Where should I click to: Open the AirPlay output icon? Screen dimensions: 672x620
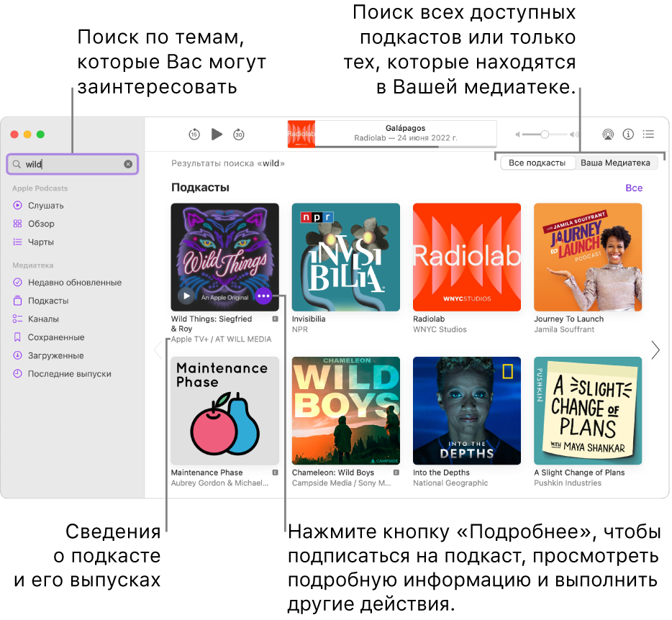pos(608,135)
